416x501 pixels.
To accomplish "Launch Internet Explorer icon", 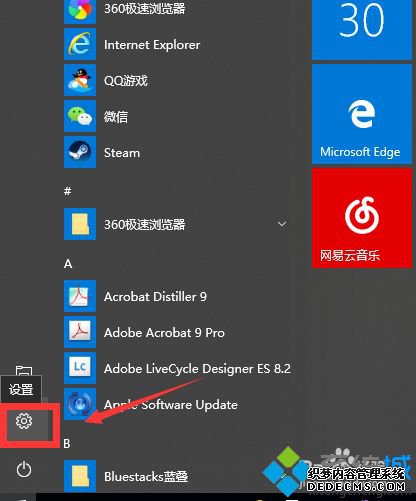I will point(80,44).
